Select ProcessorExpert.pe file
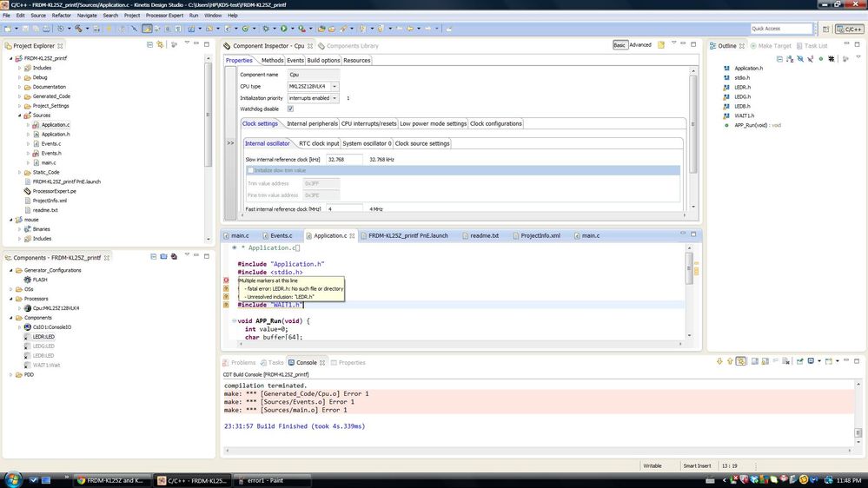Screen dimensions: 868x488 pyautogui.click(x=54, y=191)
